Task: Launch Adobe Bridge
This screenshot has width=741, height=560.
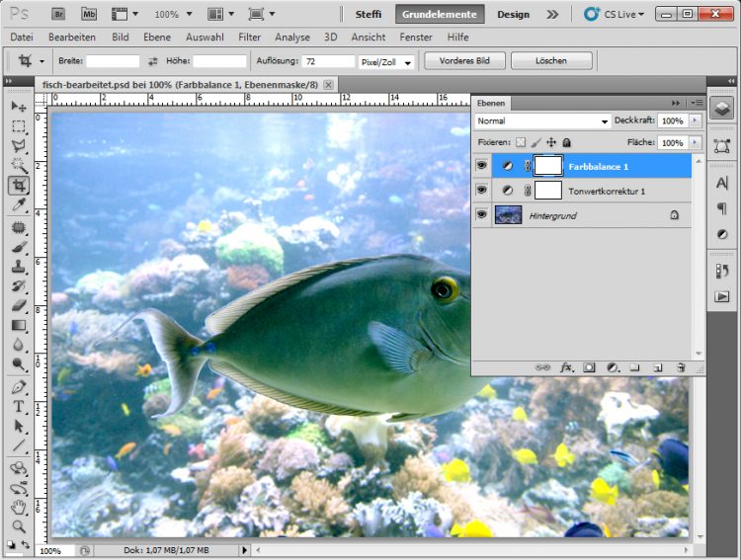Action: 58,14
